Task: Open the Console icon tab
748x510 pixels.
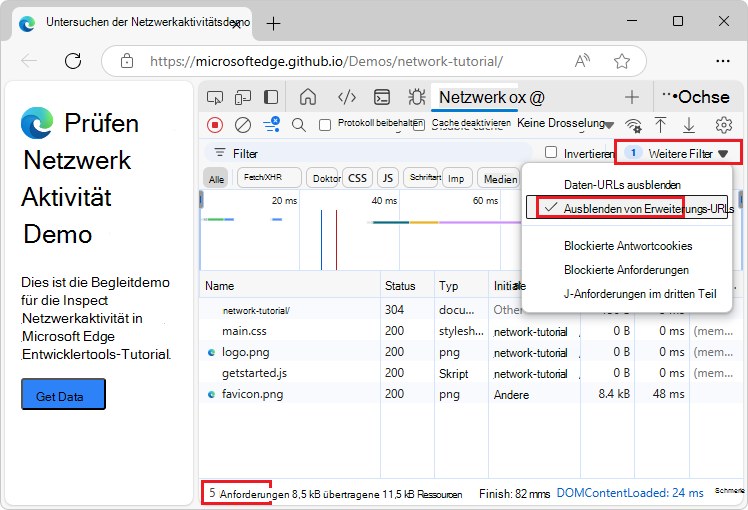Action: [x=382, y=97]
